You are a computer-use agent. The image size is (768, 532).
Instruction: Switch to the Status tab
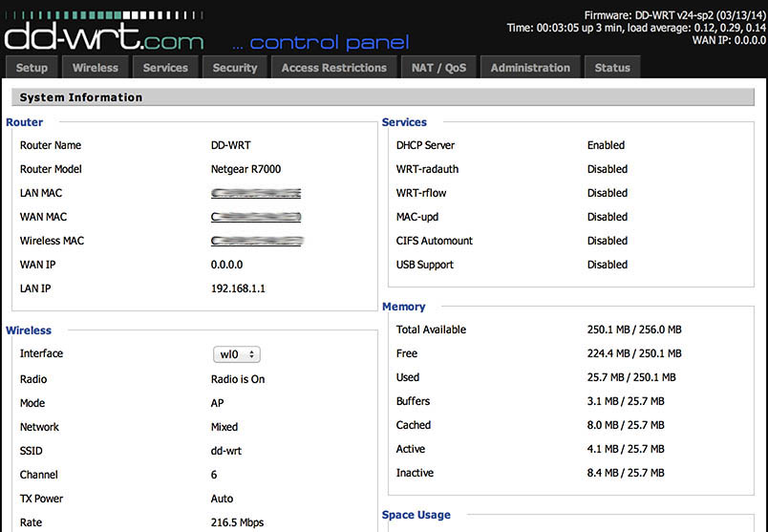[x=612, y=68]
